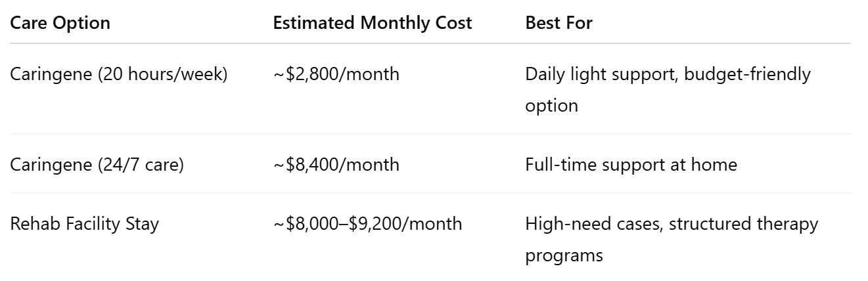The width and height of the screenshot is (868, 281).
Task: Select the Caringene (24/7 care) cell
Action: click(97, 164)
